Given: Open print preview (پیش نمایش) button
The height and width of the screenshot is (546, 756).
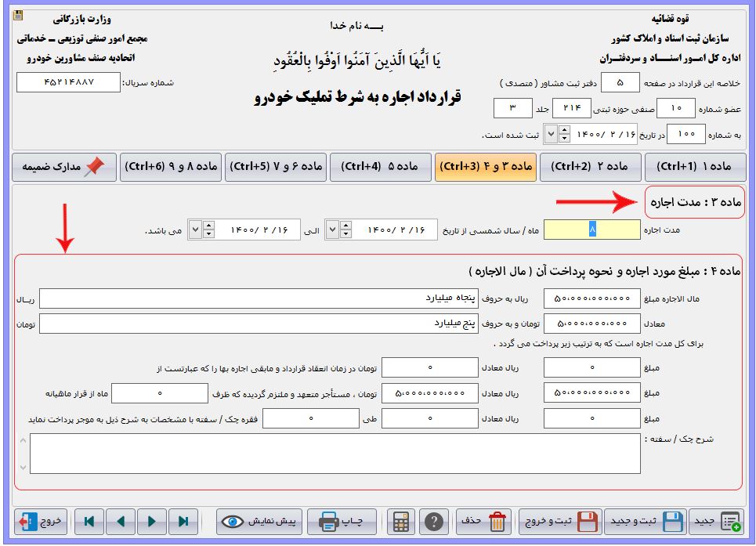Looking at the screenshot, I should point(259,522).
